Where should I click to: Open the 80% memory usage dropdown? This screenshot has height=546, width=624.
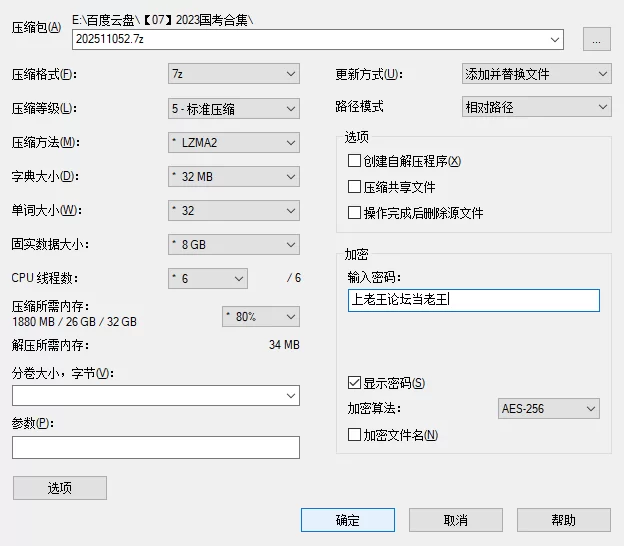pos(260,316)
